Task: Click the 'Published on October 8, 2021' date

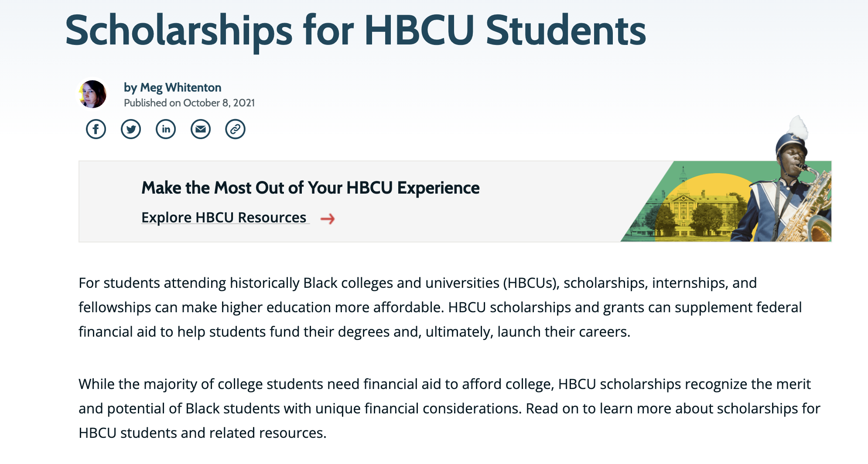Action: [x=189, y=103]
